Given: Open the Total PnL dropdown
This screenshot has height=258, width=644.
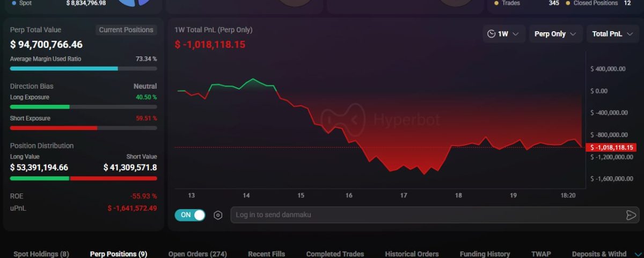Looking at the screenshot, I should (x=613, y=34).
